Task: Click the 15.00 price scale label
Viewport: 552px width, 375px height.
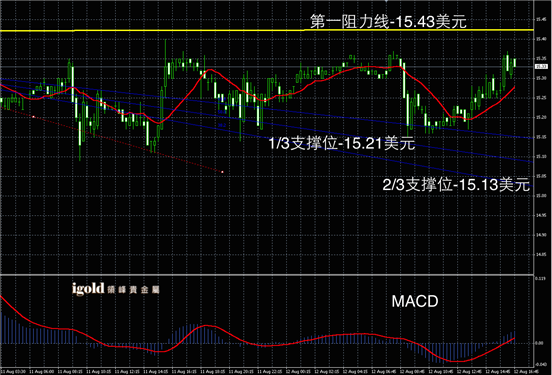Action: [x=541, y=195]
